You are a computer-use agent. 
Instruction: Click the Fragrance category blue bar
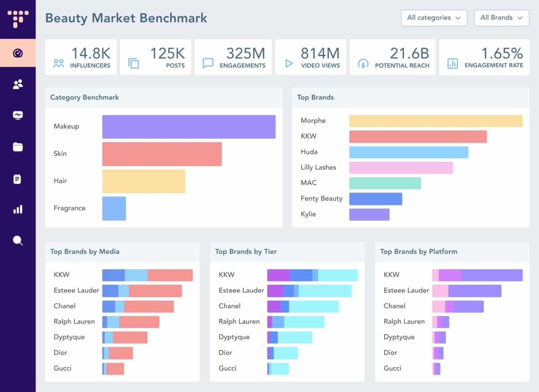[x=114, y=209]
